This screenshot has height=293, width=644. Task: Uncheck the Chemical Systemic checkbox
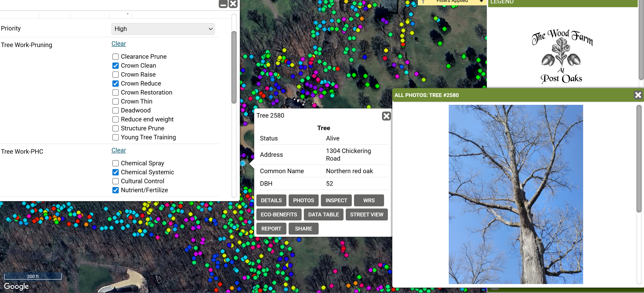click(115, 172)
